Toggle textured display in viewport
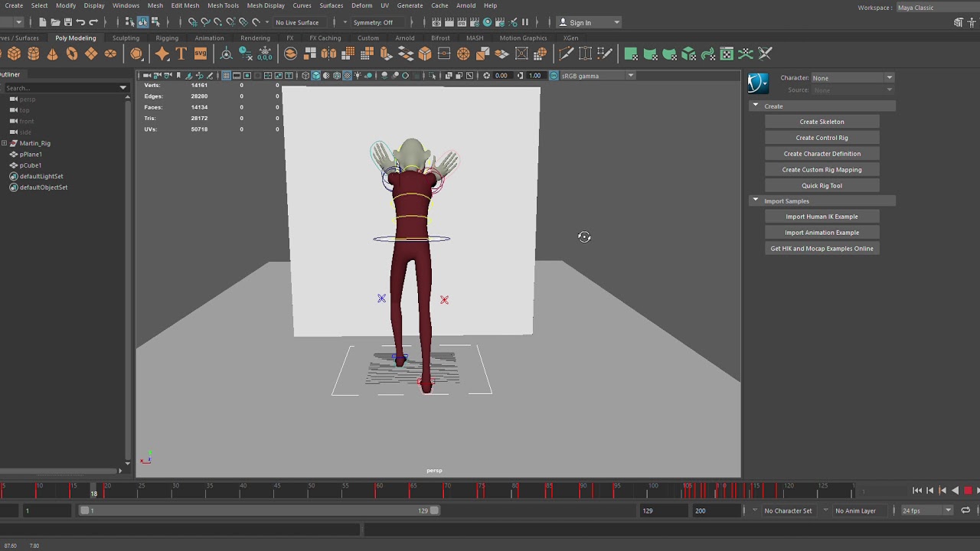 [348, 76]
